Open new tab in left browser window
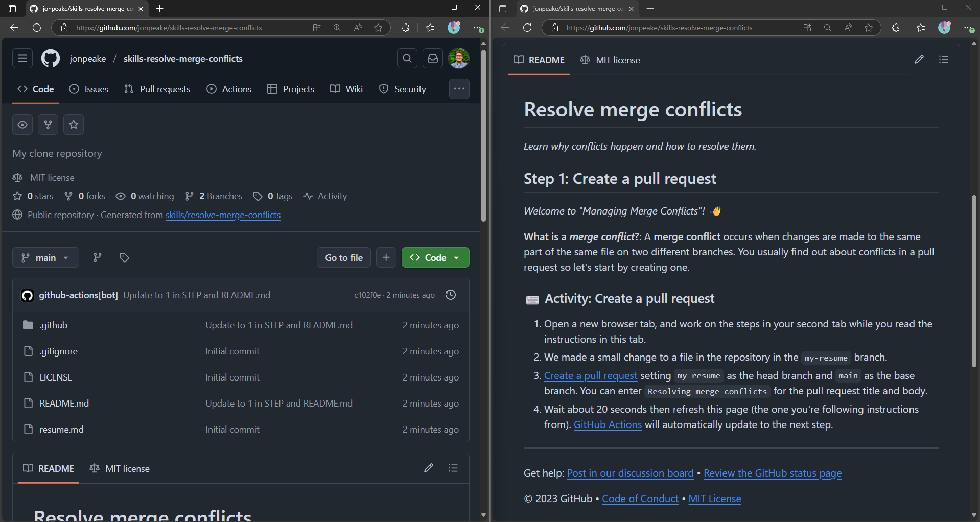Image resolution: width=980 pixels, height=522 pixels. click(x=160, y=9)
